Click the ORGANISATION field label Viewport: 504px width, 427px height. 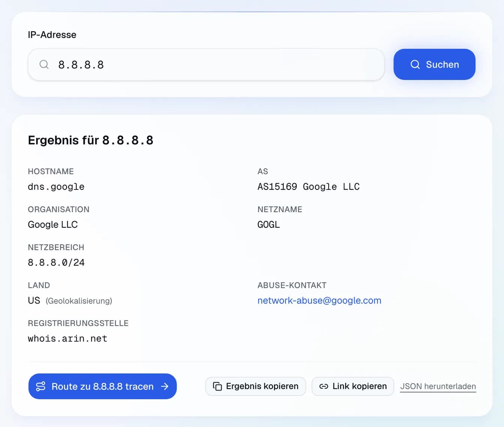[59, 209]
